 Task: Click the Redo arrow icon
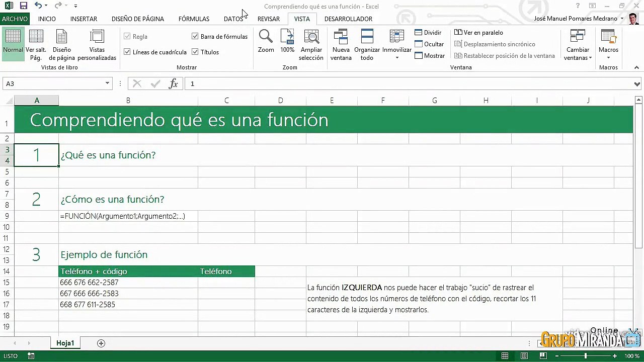tap(58, 6)
